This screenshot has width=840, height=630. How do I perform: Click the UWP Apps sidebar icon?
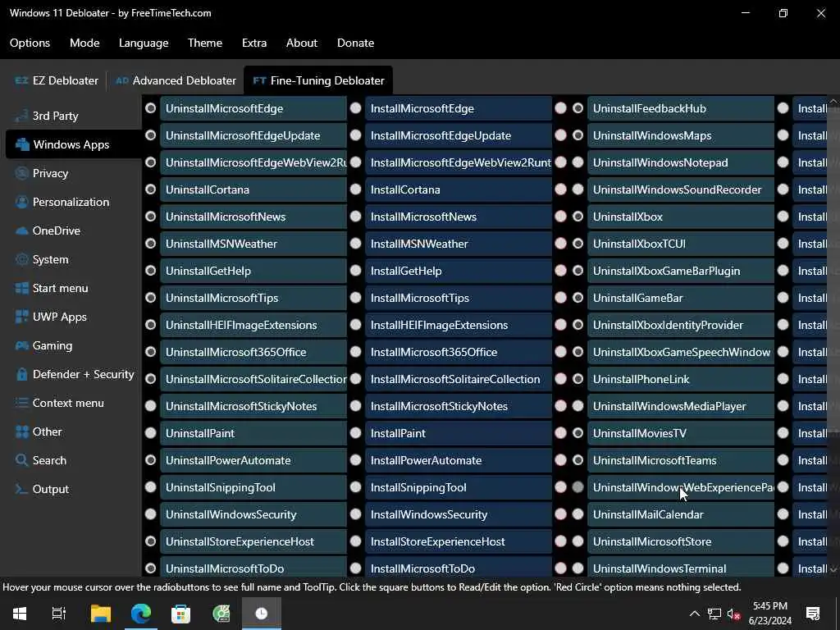point(21,317)
